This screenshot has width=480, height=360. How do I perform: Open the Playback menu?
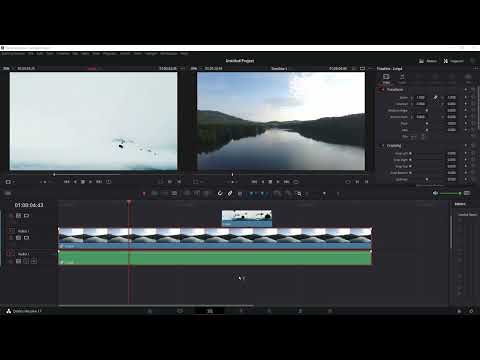[109, 53]
